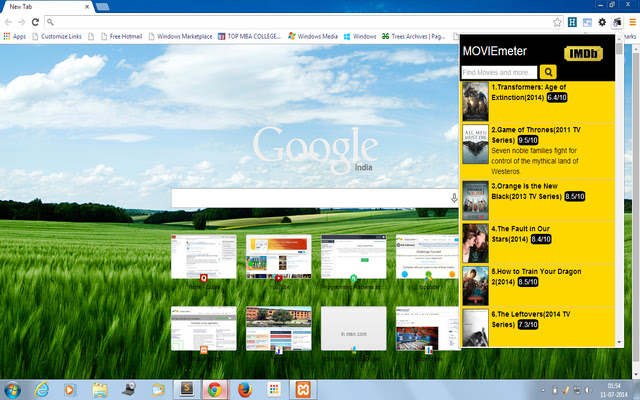The image size is (640, 400).
Task: Open the Windows Media bookmark
Action: pos(313,36)
